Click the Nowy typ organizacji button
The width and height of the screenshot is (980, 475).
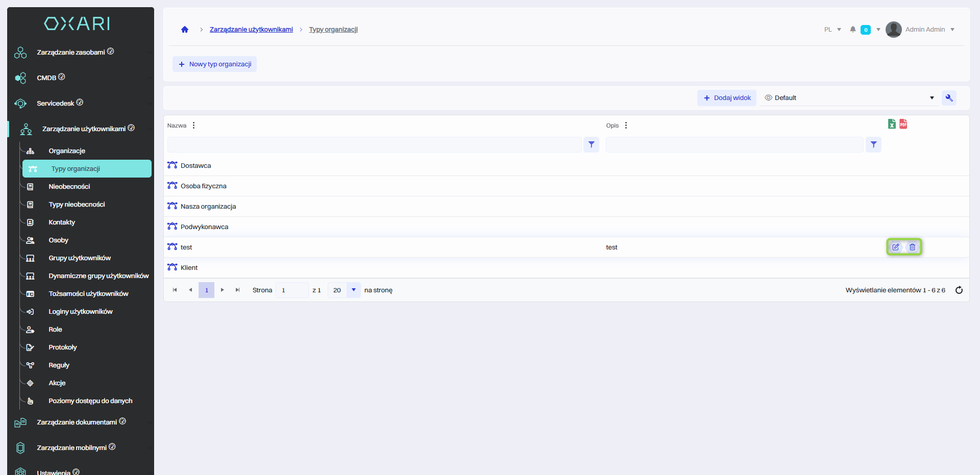(x=214, y=64)
